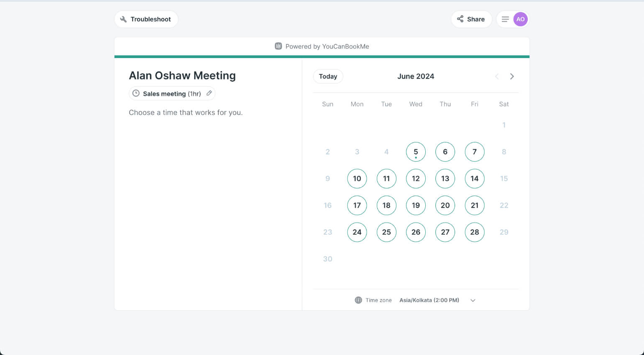Viewport: 644px width, 355px height.
Task: Go to the previous month
Action: (497, 76)
